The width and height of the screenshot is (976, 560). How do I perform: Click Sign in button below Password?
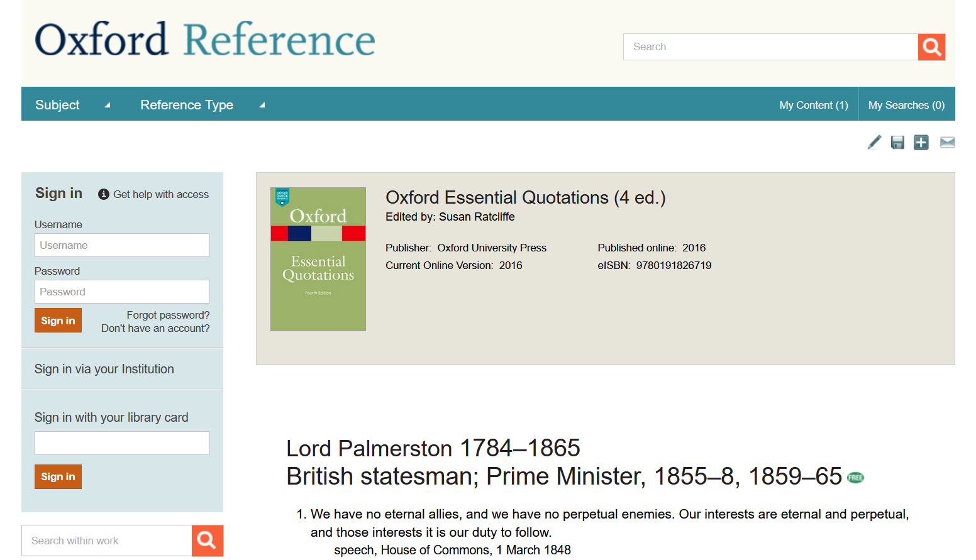58,321
